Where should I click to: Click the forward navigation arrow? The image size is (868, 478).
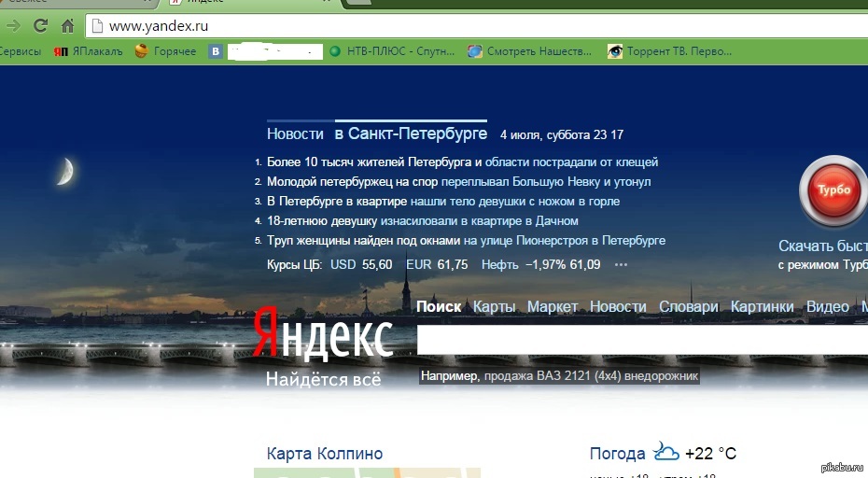coord(13,25)
